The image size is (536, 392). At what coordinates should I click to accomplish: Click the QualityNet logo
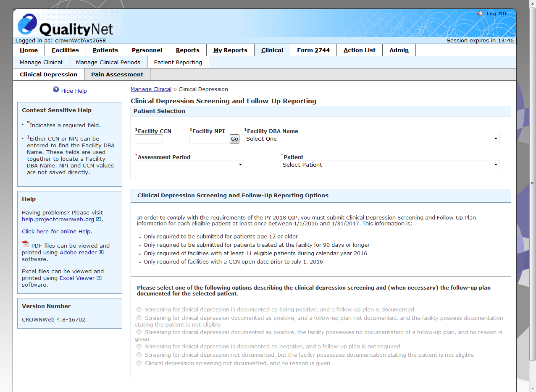pos(66,25)
